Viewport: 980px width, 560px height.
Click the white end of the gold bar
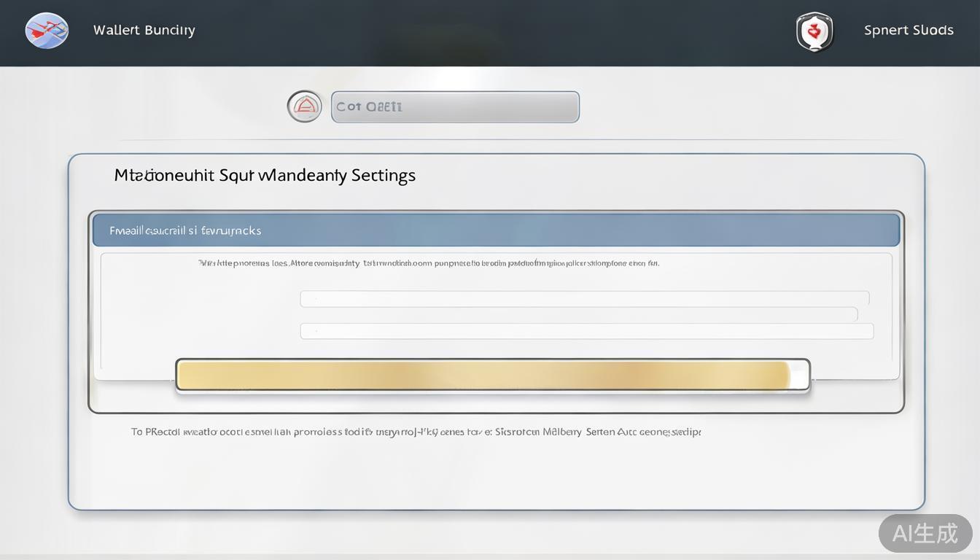tap(800, 376)
